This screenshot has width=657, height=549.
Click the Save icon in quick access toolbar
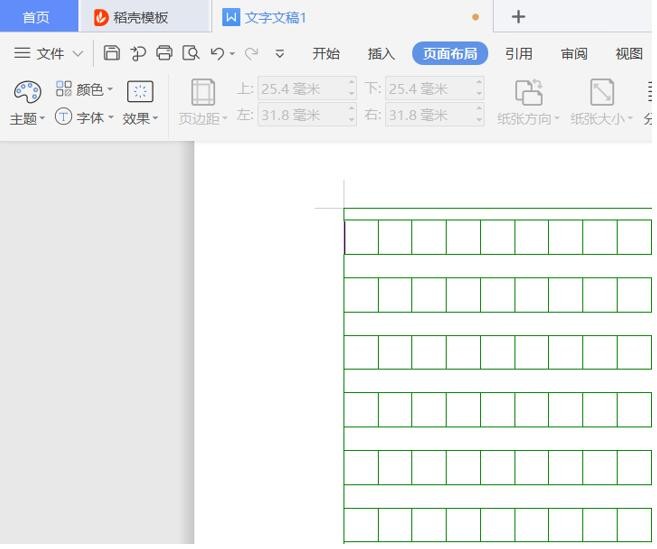coord(112,53)
